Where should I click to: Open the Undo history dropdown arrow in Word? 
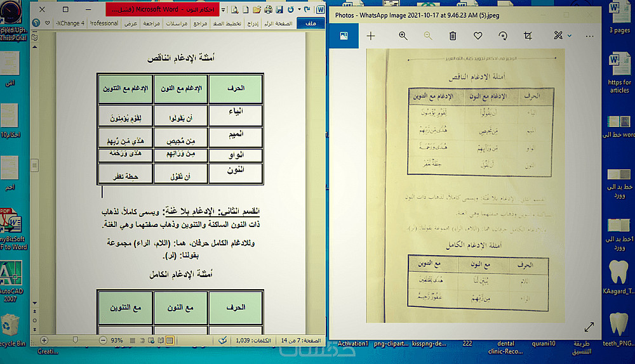(299, 9)
